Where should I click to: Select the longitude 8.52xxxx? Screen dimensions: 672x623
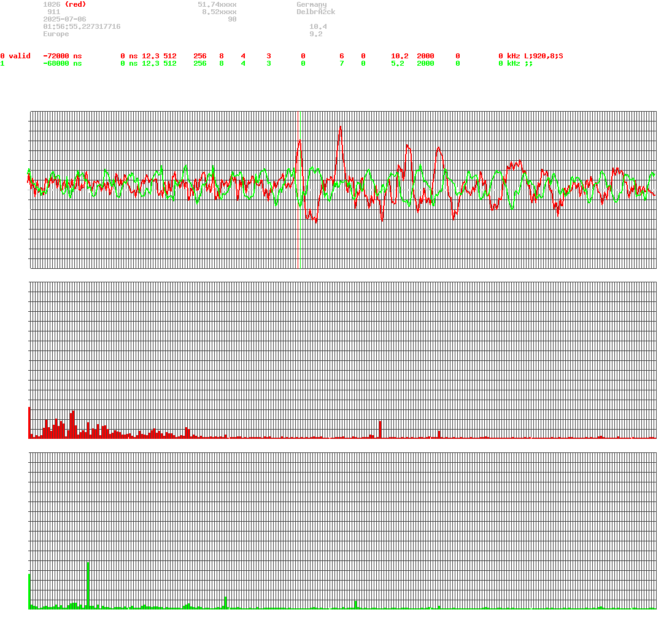click(x=220, y=12)
